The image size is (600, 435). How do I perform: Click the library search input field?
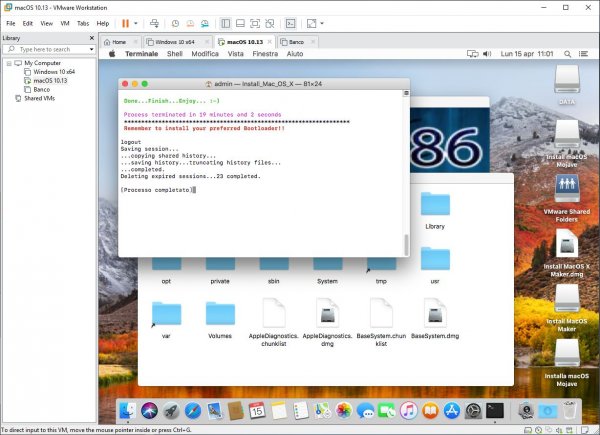(45, 49)
